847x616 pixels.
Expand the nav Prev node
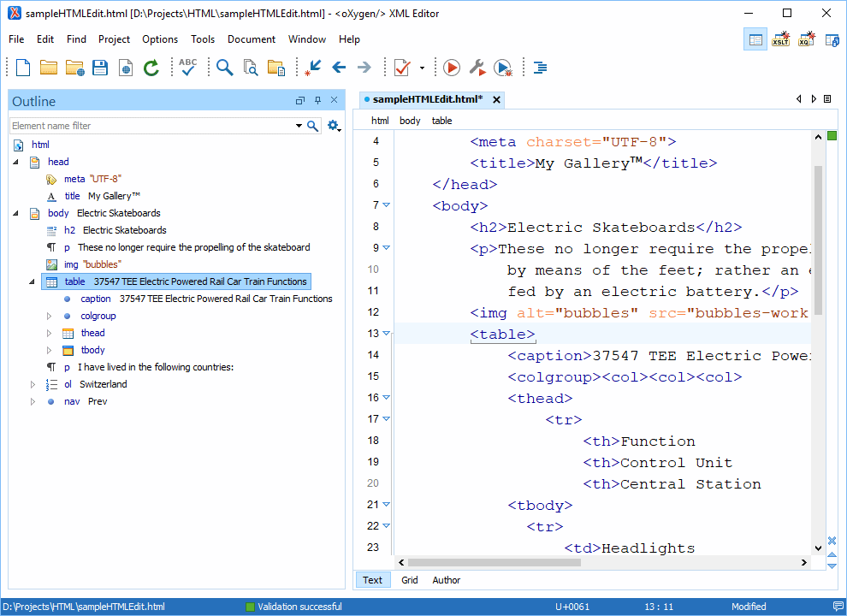coord(33,401)
